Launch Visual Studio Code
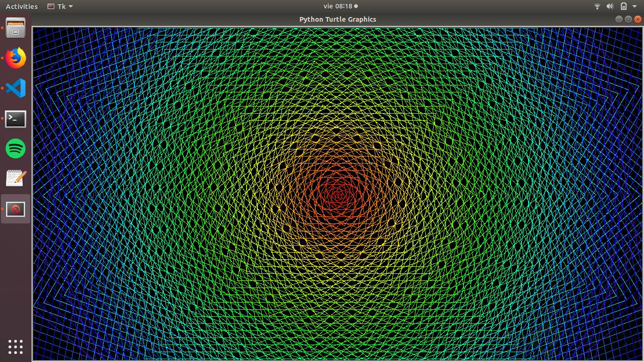This screenshot has width=644, height=362. click(x=15, y=89)
